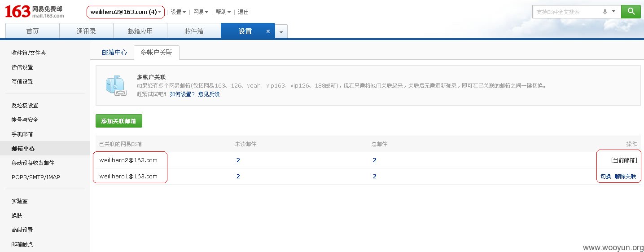Open 读信设置 in sidebar
The height and width of the screenshot is (252, 644).
[22, 67]
